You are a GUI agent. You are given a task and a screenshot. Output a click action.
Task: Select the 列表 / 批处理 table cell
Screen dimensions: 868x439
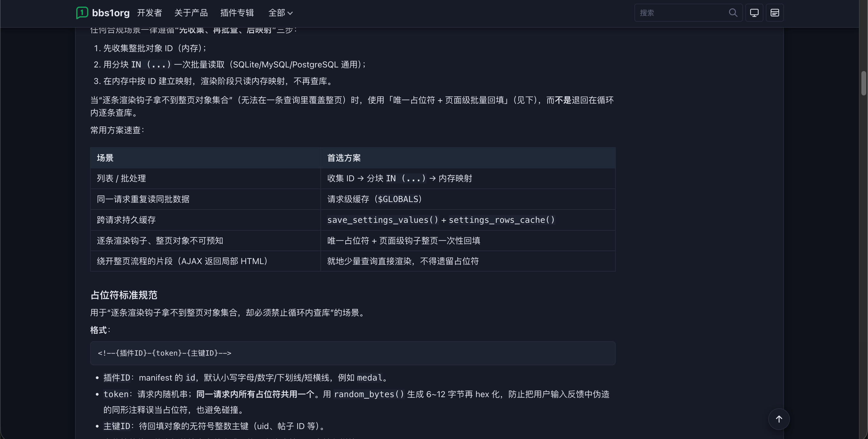205,179
